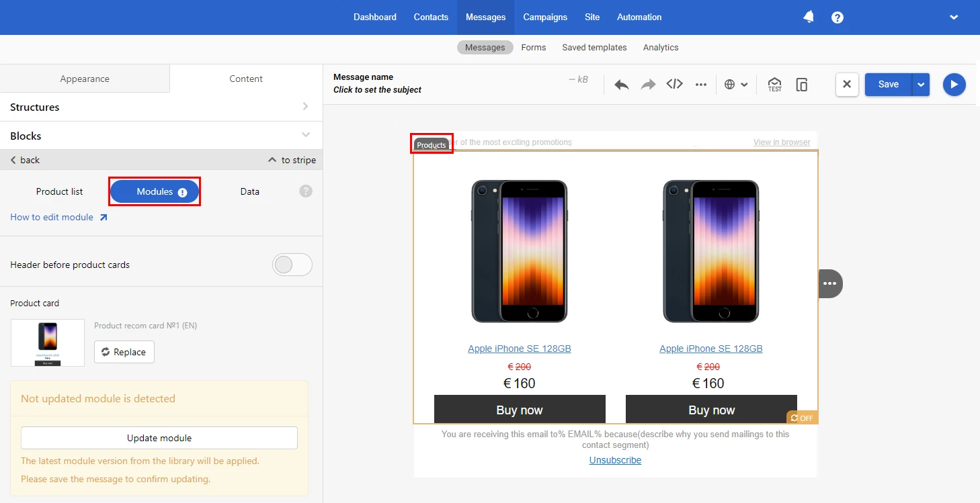Open Site in main navigation
Screen dimensions: 980x503
592,17
